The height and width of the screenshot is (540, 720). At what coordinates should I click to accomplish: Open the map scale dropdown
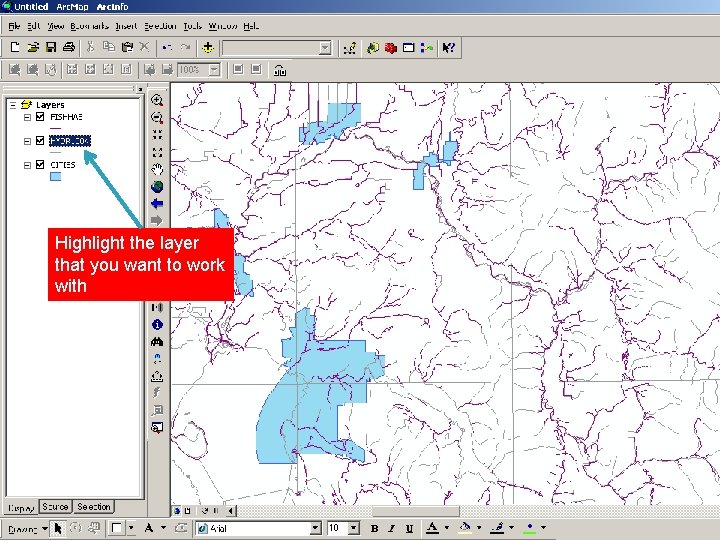325,48
